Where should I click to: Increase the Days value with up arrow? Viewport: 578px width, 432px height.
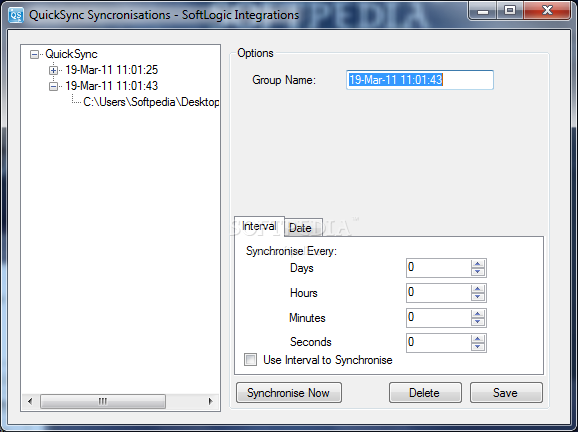pos(478,264)
